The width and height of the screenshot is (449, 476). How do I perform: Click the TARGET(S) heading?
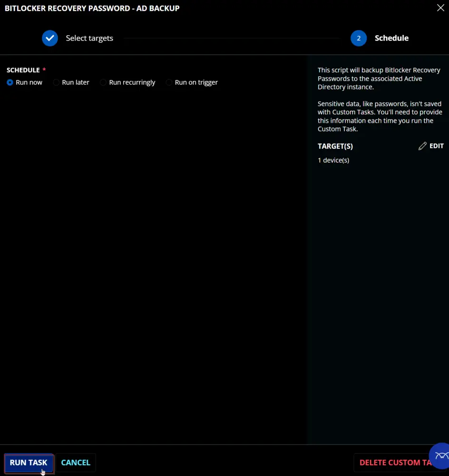click(335, 146)
